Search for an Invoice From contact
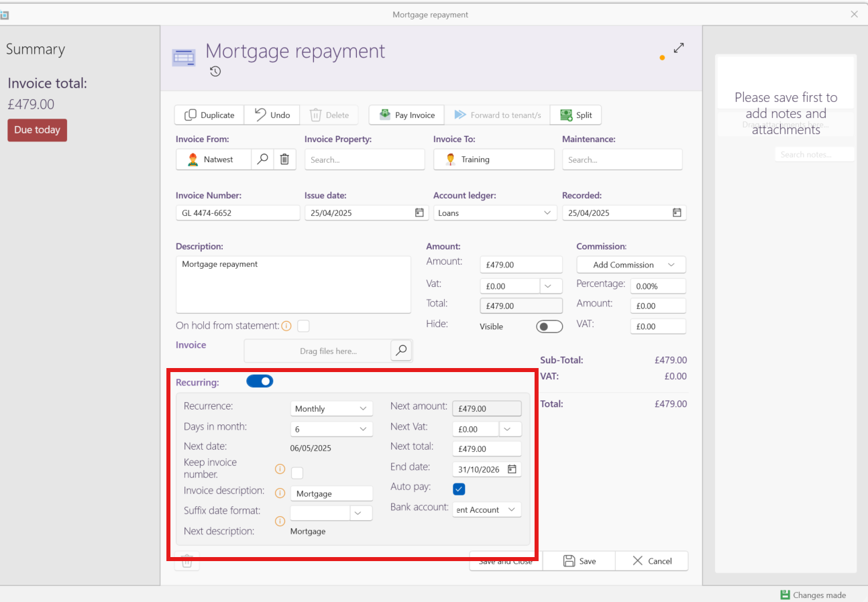 [263, 160]
